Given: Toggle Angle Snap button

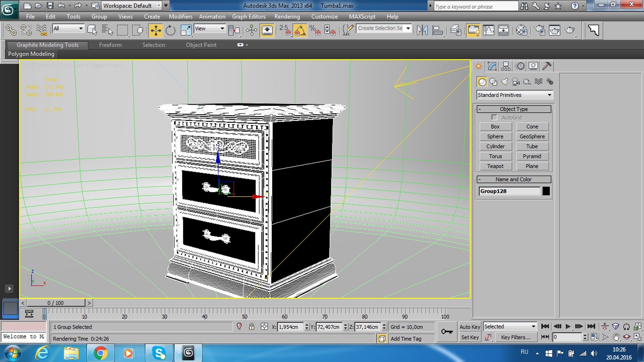Looking at the screenshot, I should pos(300,30).
